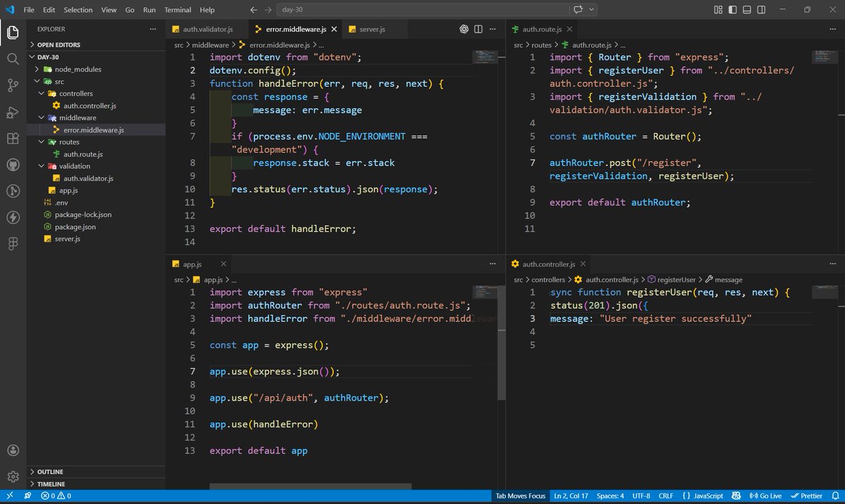Expand the TIMELINE section
This screenshot has height=504, width=845.
click(x=95, y=484)
